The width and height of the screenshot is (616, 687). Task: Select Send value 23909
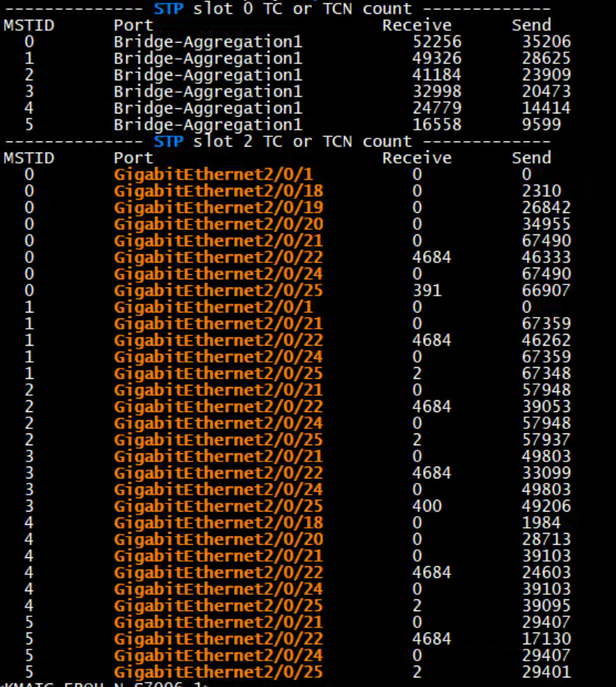546,75
